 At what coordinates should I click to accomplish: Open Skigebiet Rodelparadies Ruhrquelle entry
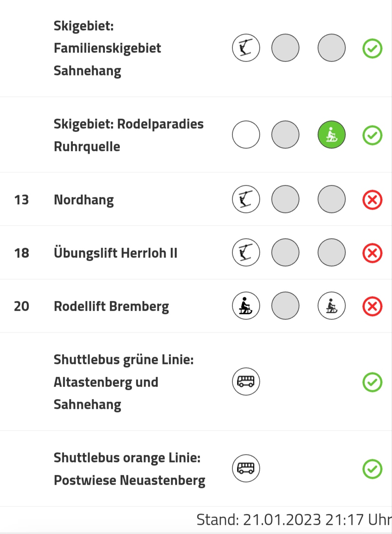pyautogui.click(x=128, y=135)
